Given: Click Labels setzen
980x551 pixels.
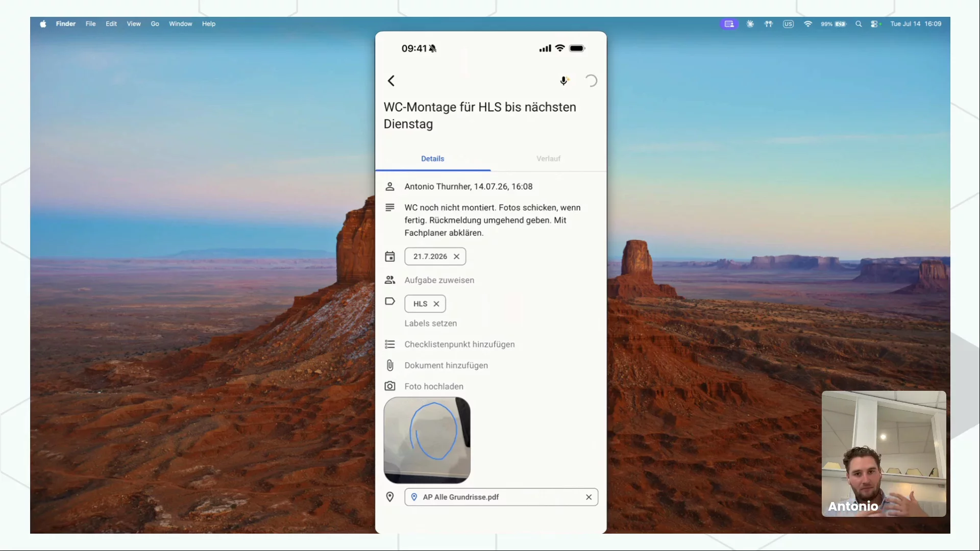Looking at the screenshot, I should tap(431, 323).
